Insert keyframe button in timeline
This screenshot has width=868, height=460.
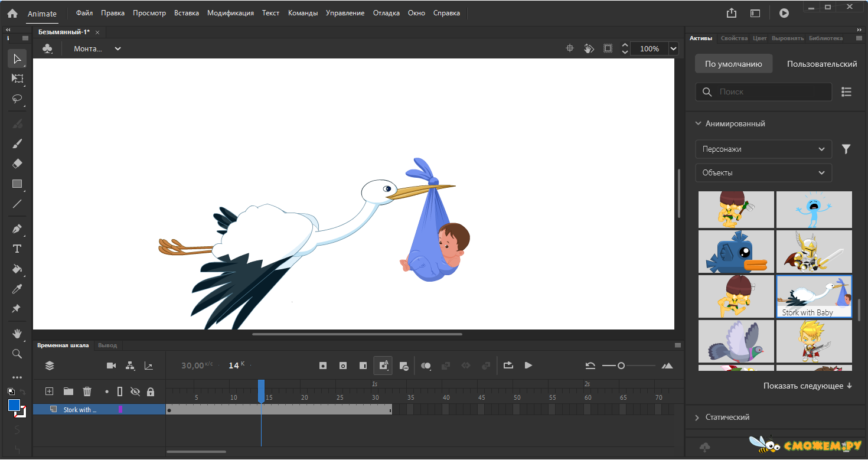[323, 366]
